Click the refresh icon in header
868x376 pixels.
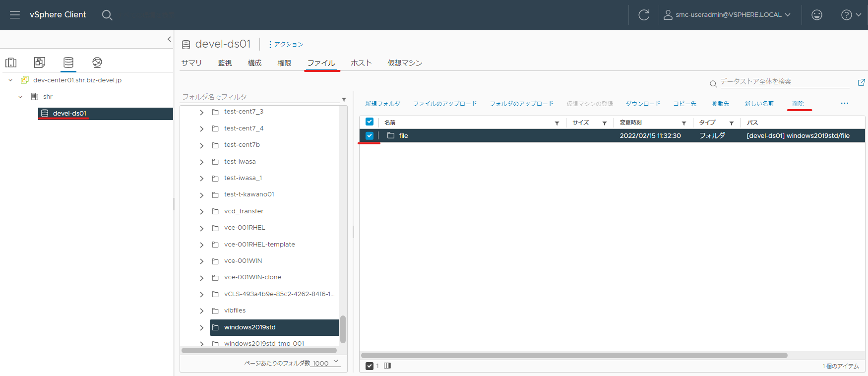[644, 15]
